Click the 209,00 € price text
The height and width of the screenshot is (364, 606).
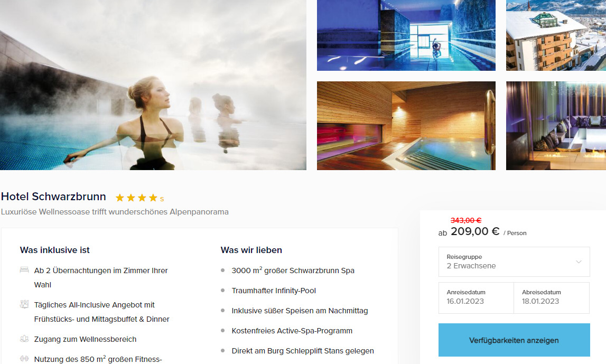(x=475, y=231)
